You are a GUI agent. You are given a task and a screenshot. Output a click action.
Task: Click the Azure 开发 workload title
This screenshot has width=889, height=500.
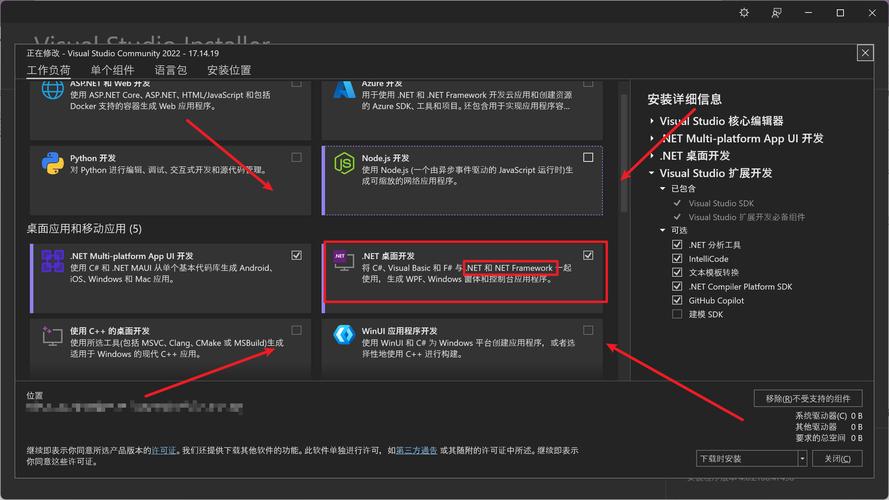382,83
